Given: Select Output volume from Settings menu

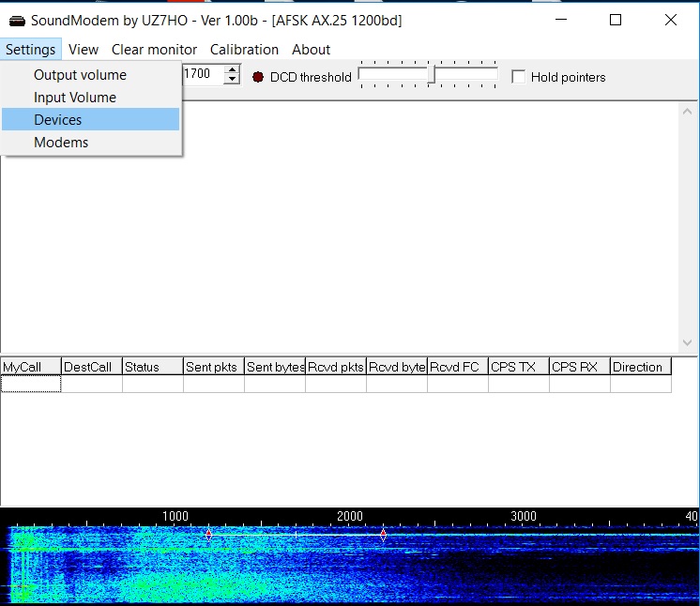Looking at the screenshot, I should [80, 75].
